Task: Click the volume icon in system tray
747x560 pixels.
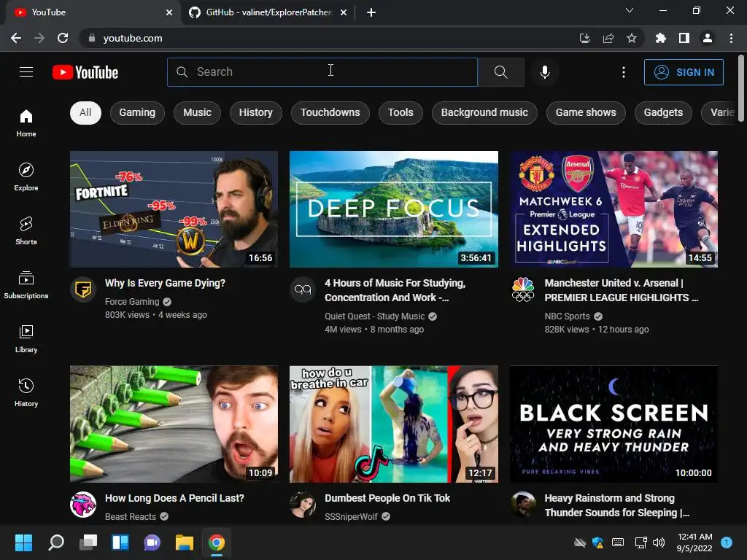Action: (659, 542)
